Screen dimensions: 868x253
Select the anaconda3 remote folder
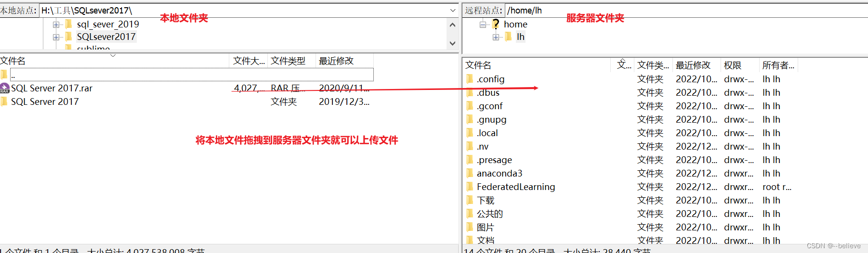pos(500,173)
